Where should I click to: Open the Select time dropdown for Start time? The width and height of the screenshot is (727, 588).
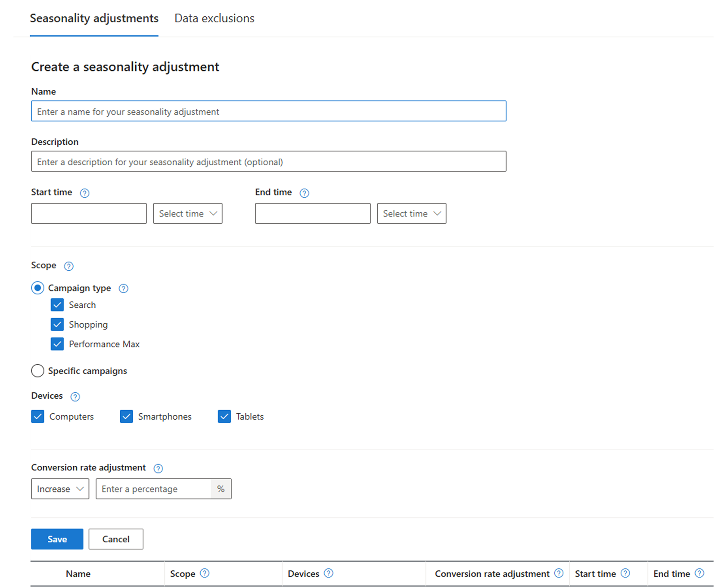[x=187, y=213]
